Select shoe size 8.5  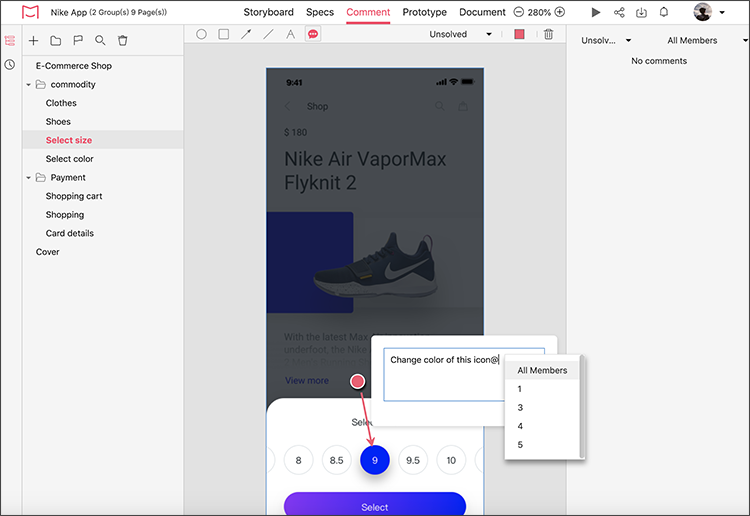pos(337,460)
